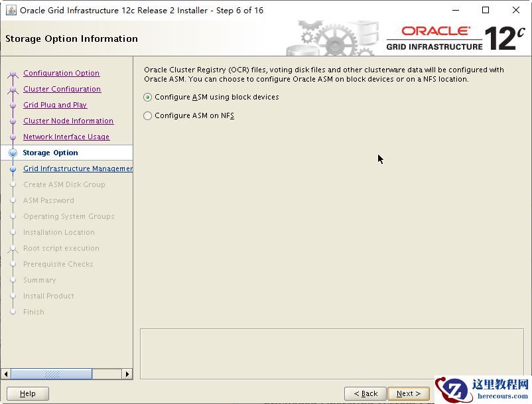The image size is (532, 404).
Task: Click the disabled Summary step
Action: pos(39,280)
